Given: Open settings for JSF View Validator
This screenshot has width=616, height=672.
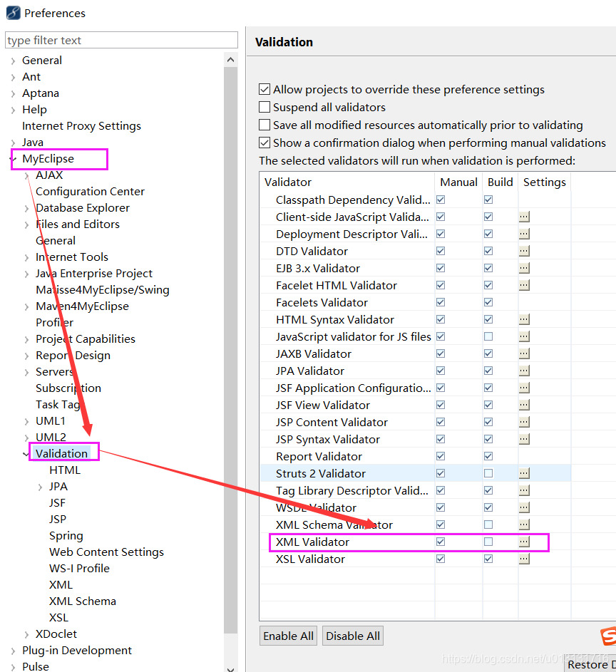Looking at the screenshot, I should click(x=524, y=405).
